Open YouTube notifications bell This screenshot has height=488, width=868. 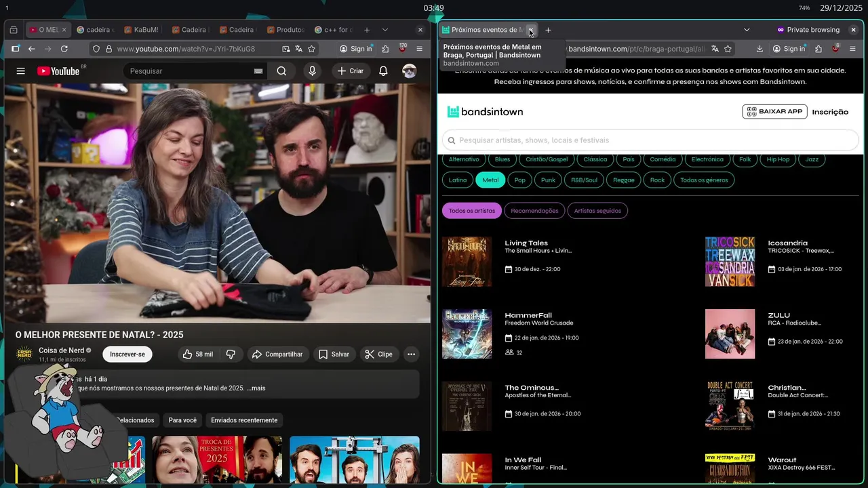click(383, 71)
